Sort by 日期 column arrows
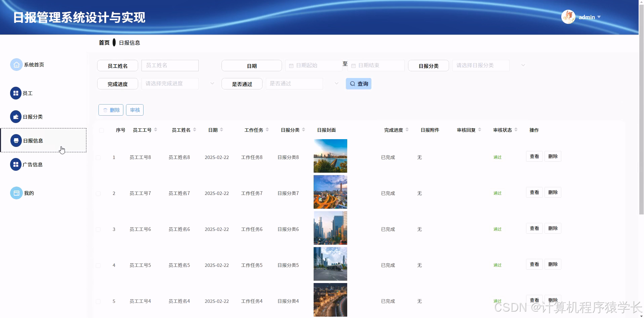The image size is (644, 318). tap(222, 130)
